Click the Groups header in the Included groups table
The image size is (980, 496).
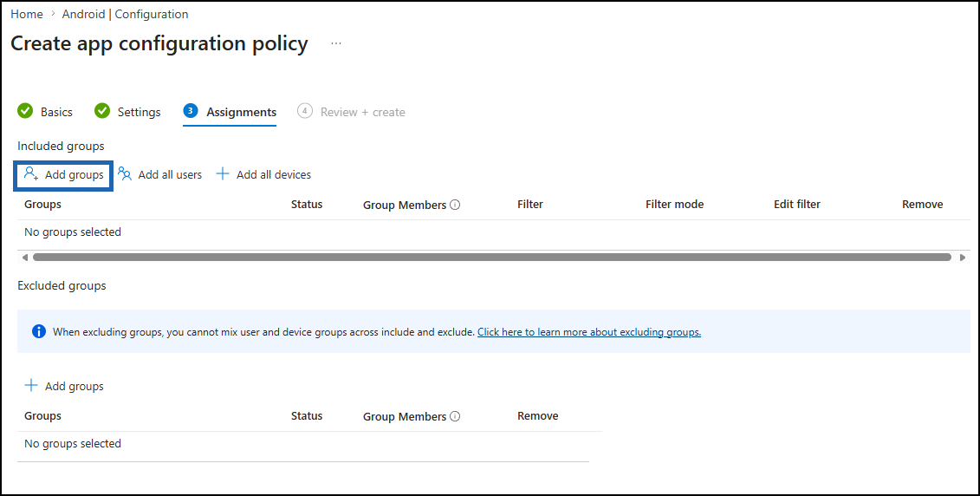click(x=42, y=205)
